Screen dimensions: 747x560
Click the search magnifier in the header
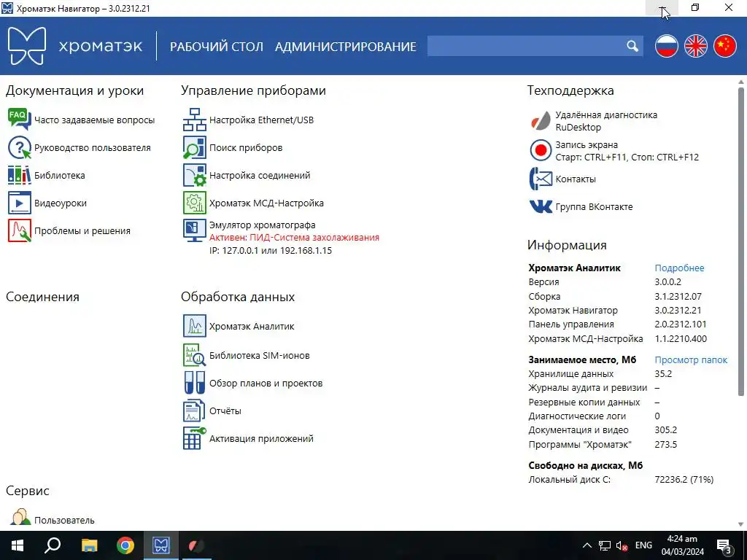coord(632,46)
